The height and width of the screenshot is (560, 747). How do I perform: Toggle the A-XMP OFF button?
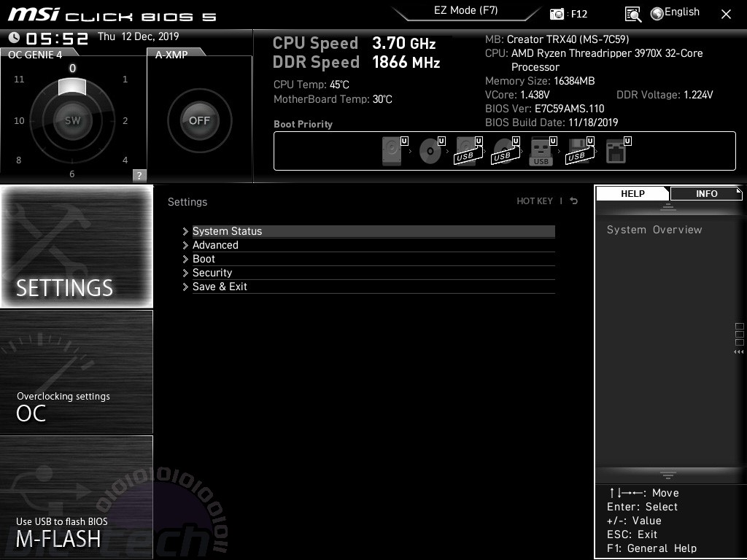click(x=200, y=120)
